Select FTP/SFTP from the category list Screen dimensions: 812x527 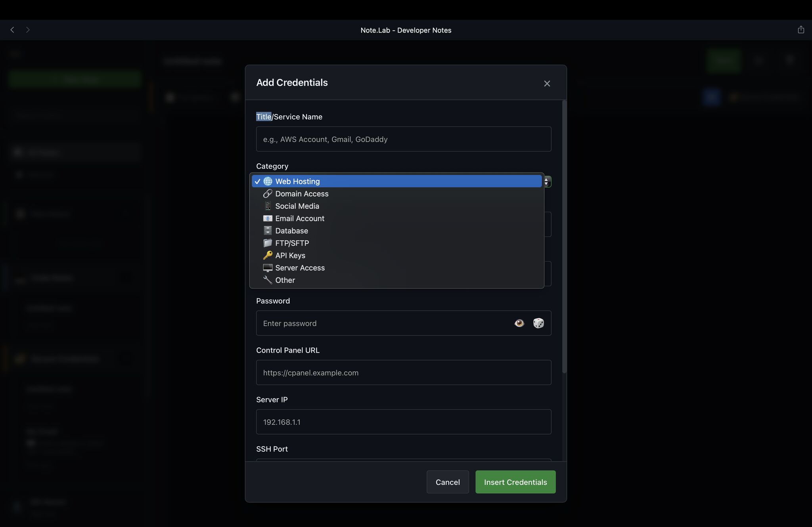point(292,243)
